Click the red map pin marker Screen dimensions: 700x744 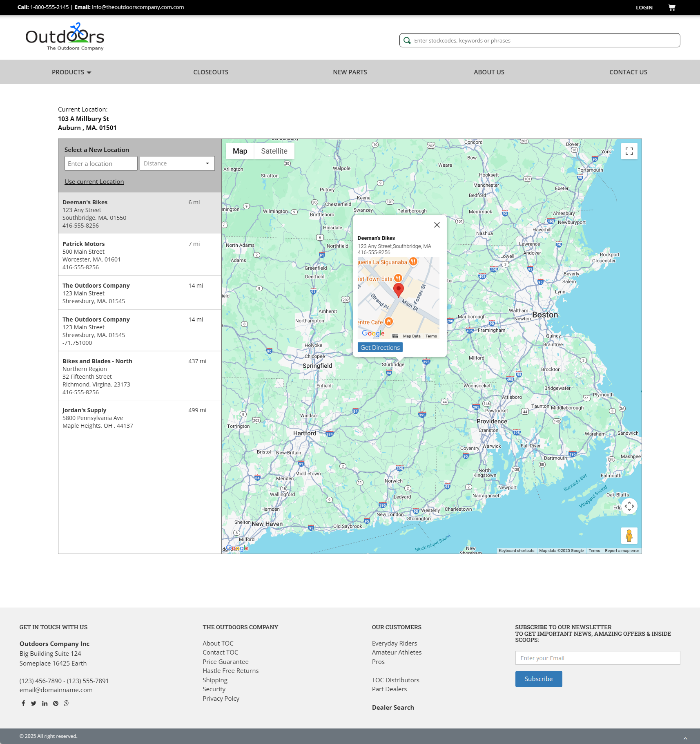[399, 290]
